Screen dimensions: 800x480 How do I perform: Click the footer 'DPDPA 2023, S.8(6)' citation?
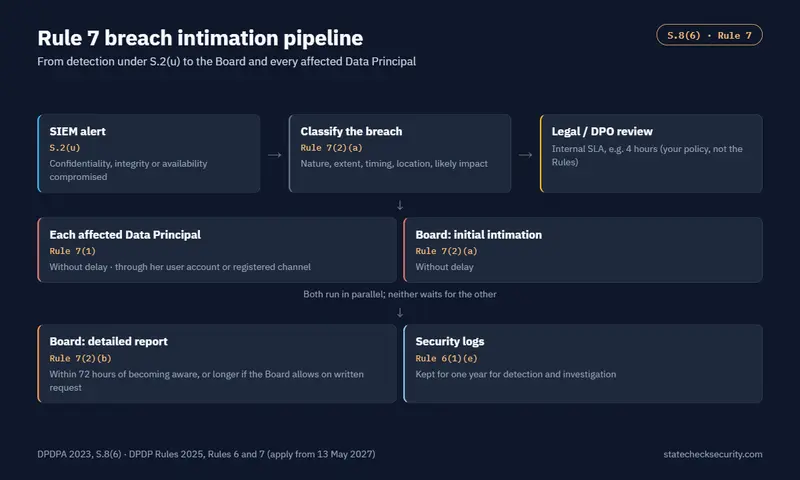coord(206,454)
